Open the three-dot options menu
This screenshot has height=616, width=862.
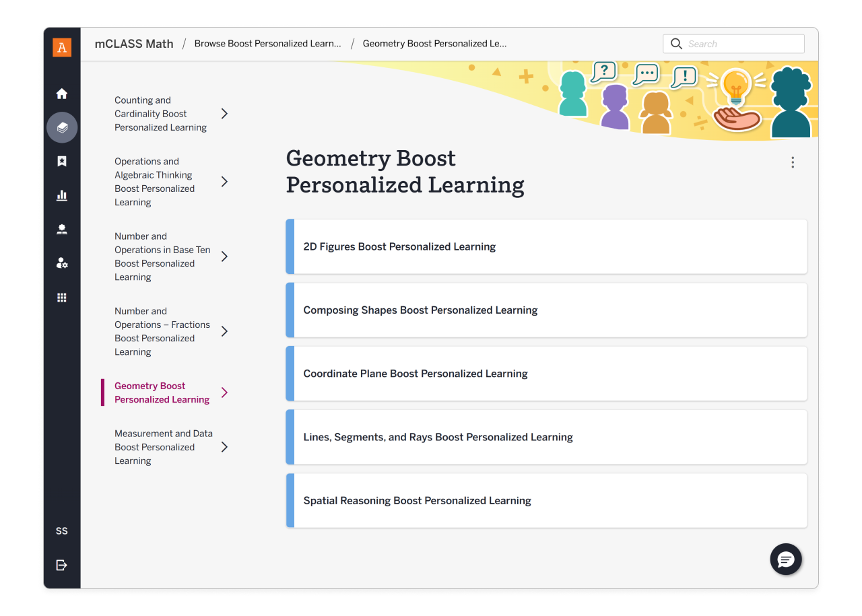click(x=793, y=162)
